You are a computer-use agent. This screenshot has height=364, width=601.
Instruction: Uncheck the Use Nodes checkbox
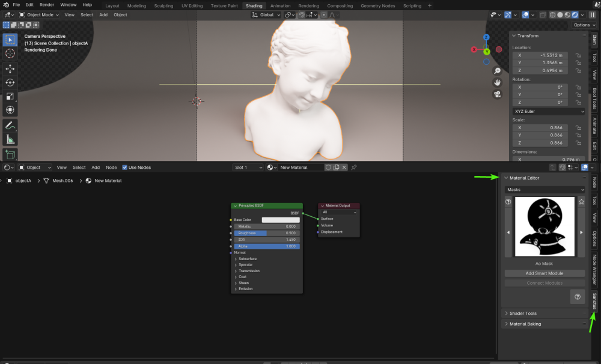coord(125,168)
